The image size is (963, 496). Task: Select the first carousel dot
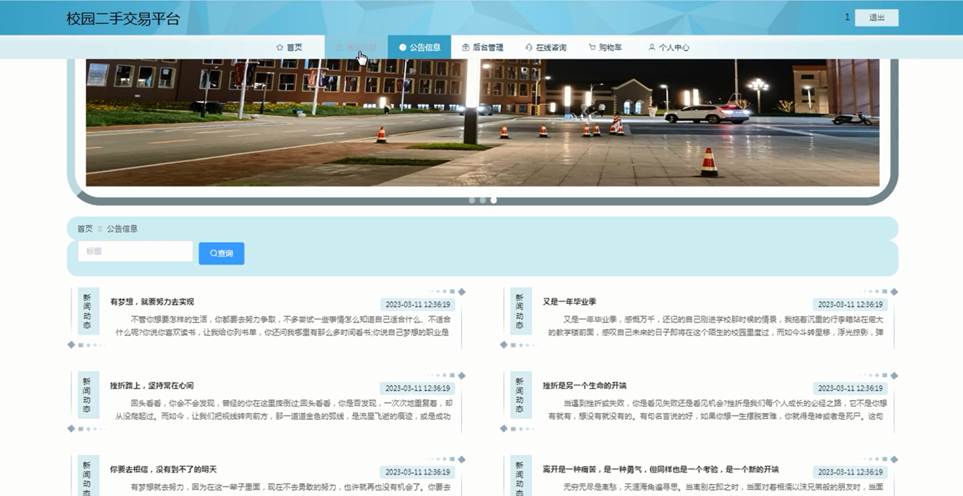[x=472, y=200]
